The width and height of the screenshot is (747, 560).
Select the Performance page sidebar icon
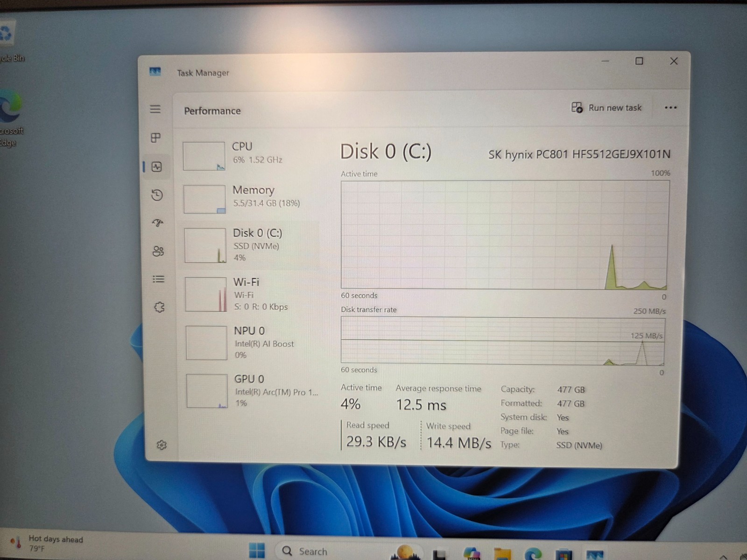(157, 167)
